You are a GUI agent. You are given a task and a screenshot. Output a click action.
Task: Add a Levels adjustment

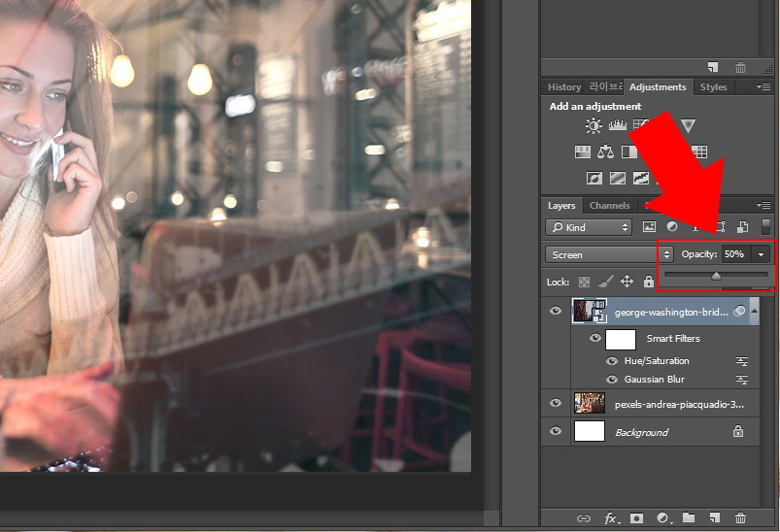click(618, 125)
